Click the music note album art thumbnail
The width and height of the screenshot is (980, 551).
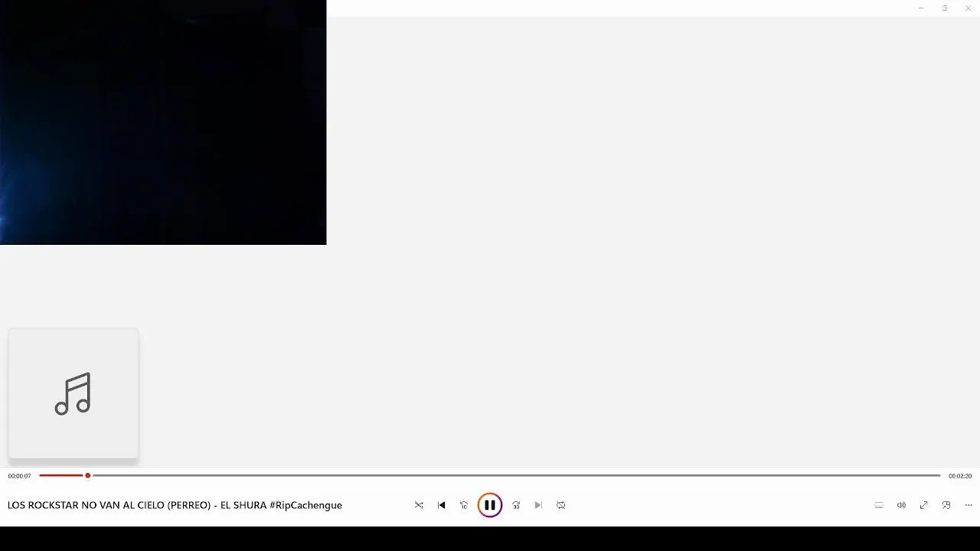pos(73,394)
